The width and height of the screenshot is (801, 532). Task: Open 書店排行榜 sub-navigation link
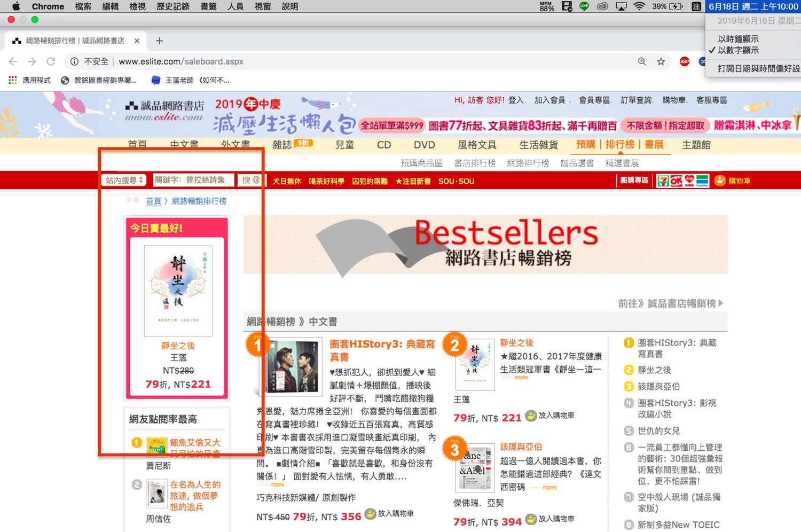click(475, 163)
